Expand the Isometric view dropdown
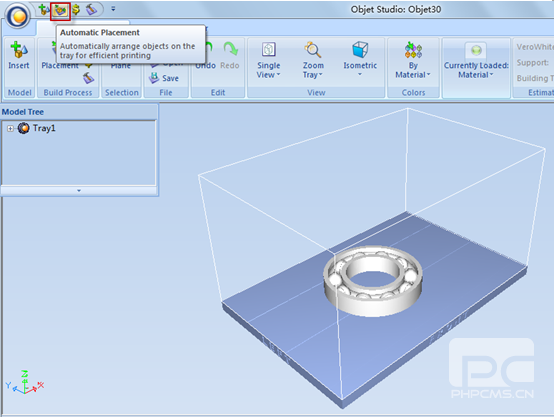Viewport: 554px width, 418px height. pos(360,59)
